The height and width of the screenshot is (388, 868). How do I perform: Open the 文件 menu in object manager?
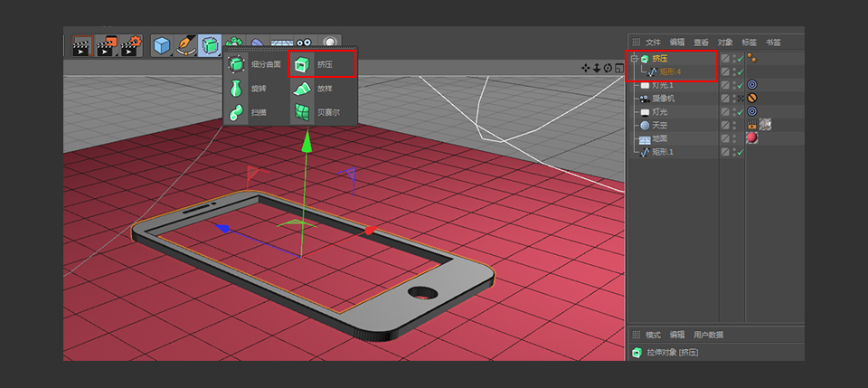653,42
